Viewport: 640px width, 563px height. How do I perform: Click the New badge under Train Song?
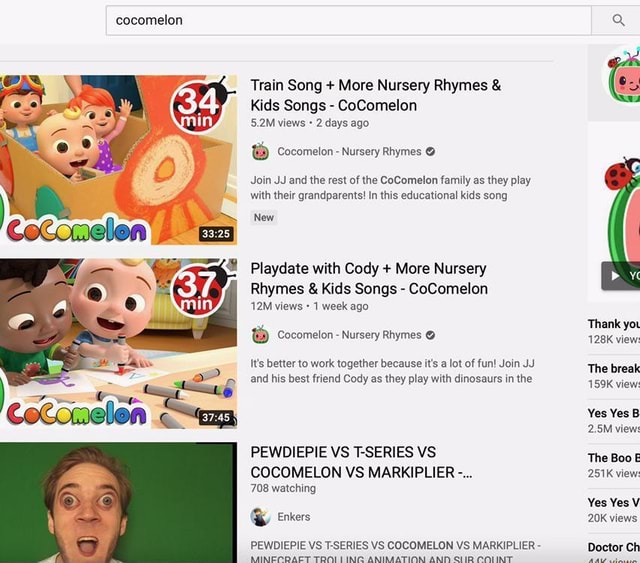264,217
